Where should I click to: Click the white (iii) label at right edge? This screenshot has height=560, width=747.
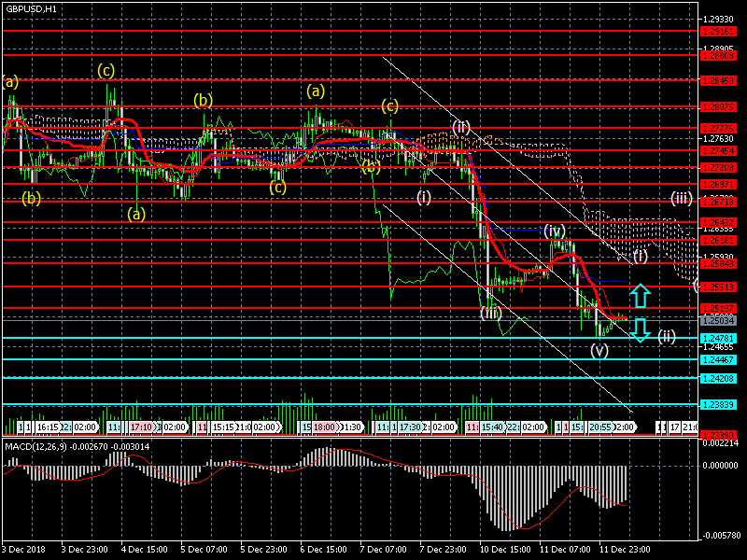tap(682, 198)
